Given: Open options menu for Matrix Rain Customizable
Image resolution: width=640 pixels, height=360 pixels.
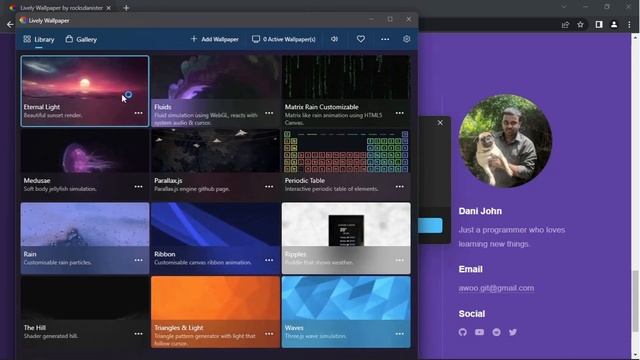Looking at the screenshot, I should click(400, 113).
